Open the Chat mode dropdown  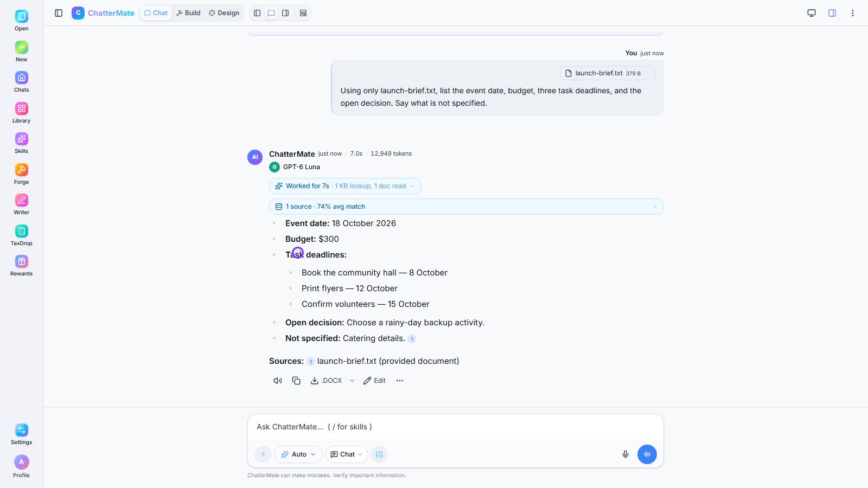coord(347,454)
